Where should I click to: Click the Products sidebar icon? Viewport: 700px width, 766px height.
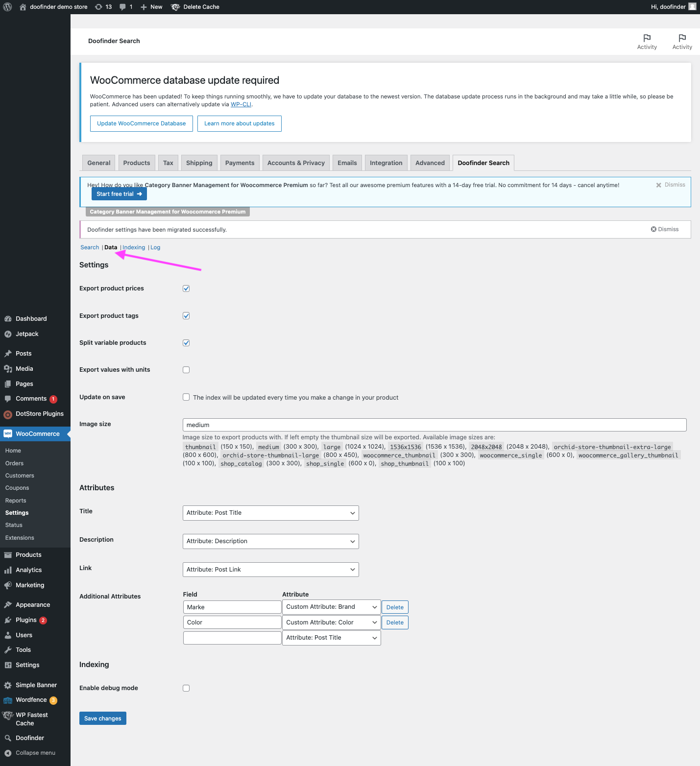[x=8, y=555]
